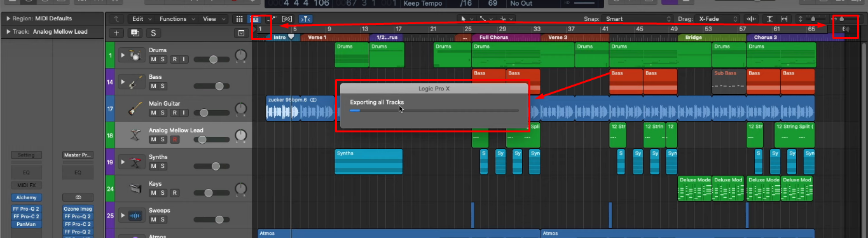Toggle the global solo S button above tracks

pos(153,33)
